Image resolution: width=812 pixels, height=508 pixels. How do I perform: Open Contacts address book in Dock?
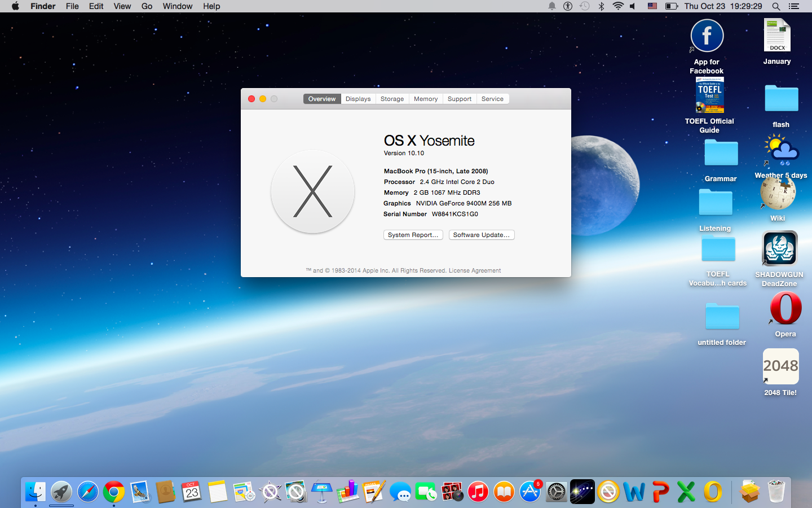tap(166, 492)
